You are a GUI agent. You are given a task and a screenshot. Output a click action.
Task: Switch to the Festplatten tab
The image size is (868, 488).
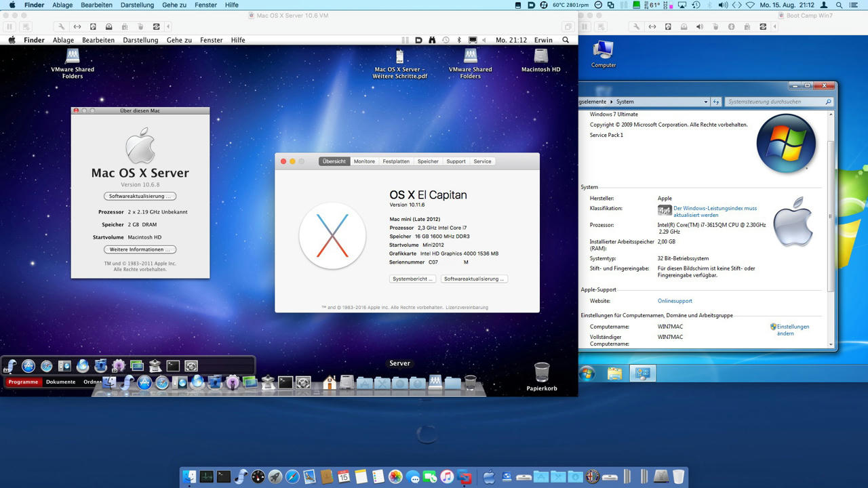click(396, 161)
